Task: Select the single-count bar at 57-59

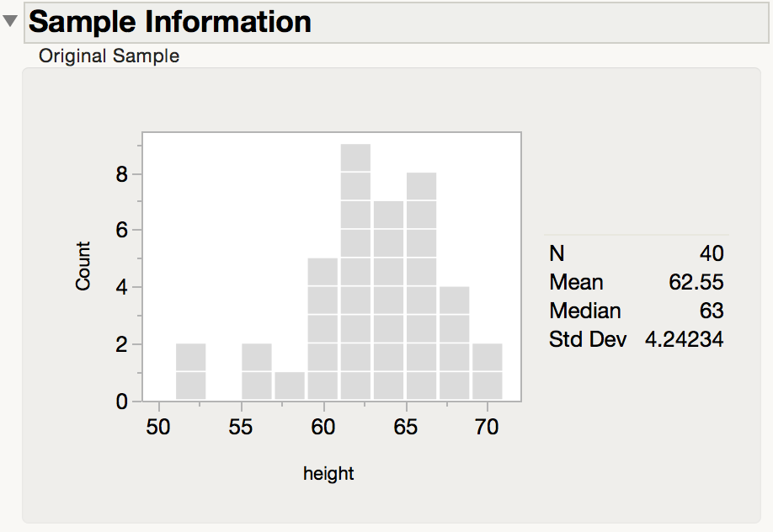Action: click(x=290, y=386)
